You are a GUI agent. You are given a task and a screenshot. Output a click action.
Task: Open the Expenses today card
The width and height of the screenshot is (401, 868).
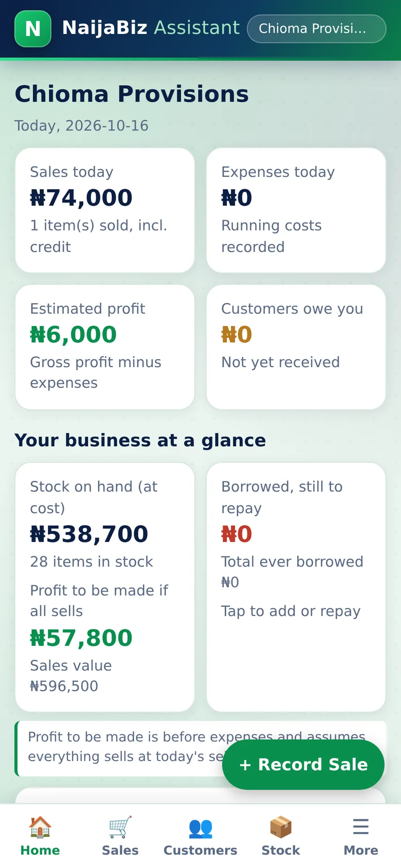[x=296, y=210]
